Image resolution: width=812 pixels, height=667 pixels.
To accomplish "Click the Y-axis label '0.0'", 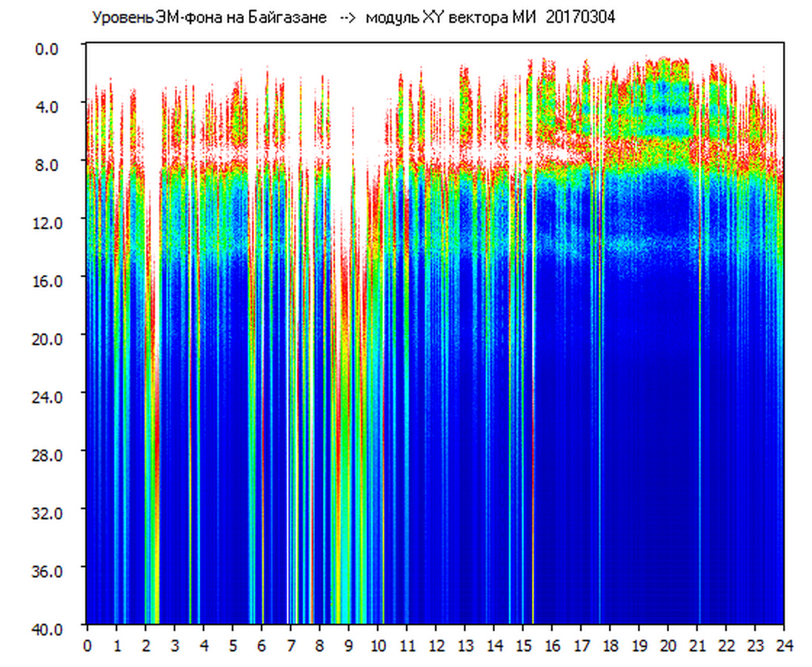I will tap(47, 49).
